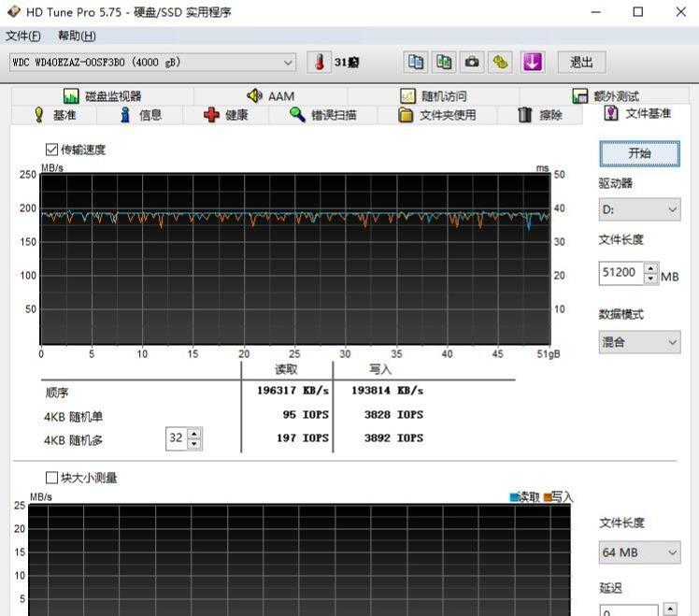Viewport: 699px width, 616px height.
Task: Save screenshot with camera icon
Action: (x=472, y=62)
